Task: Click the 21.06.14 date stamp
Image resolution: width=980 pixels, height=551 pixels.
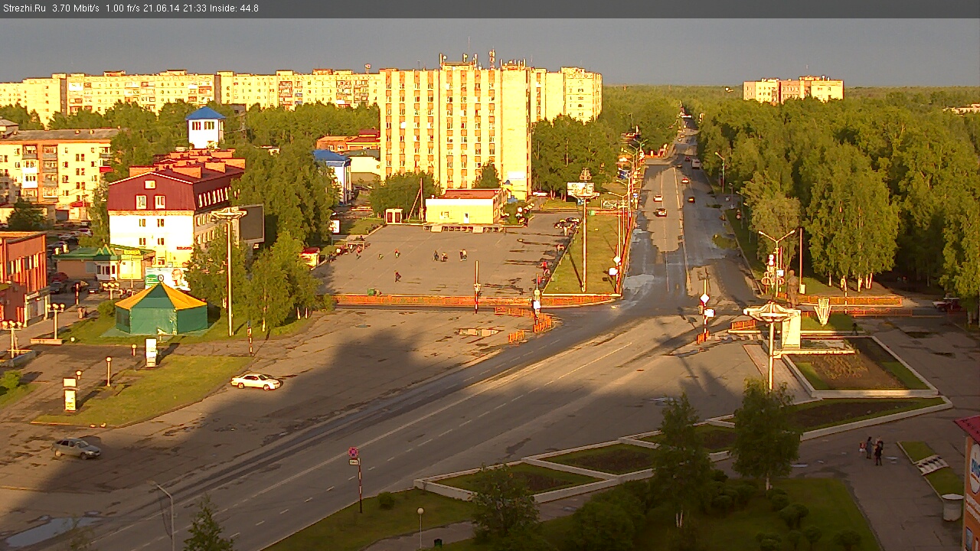Action: click(161, 8)
